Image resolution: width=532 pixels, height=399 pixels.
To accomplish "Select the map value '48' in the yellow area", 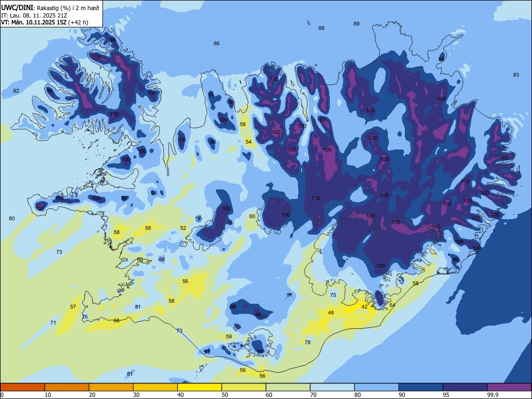I will coord(331,312).
